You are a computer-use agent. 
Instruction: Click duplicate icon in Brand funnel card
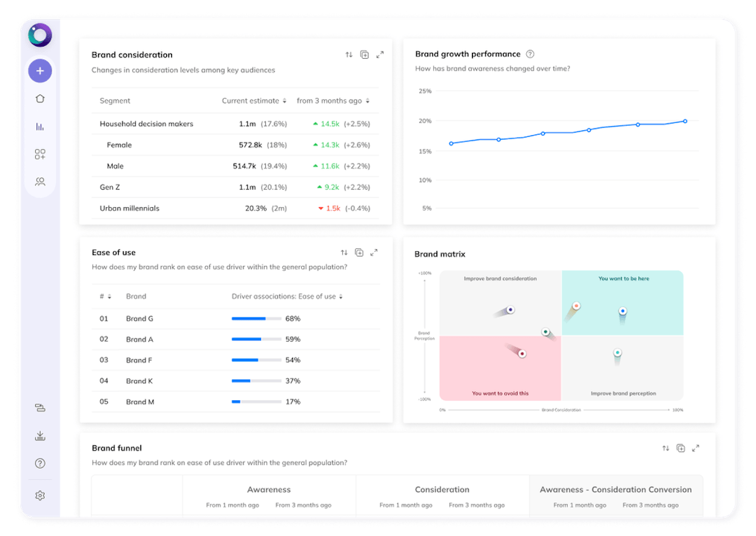tap(681, 448)
